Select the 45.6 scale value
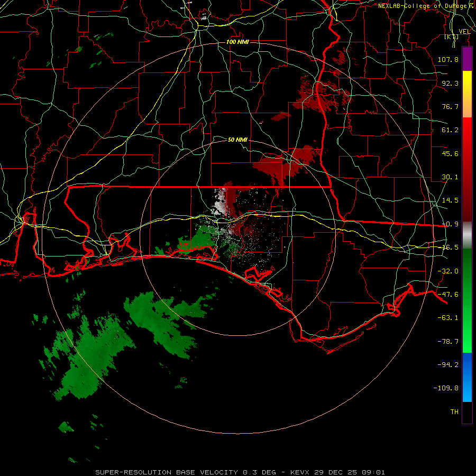 click(x=450, y=153)
